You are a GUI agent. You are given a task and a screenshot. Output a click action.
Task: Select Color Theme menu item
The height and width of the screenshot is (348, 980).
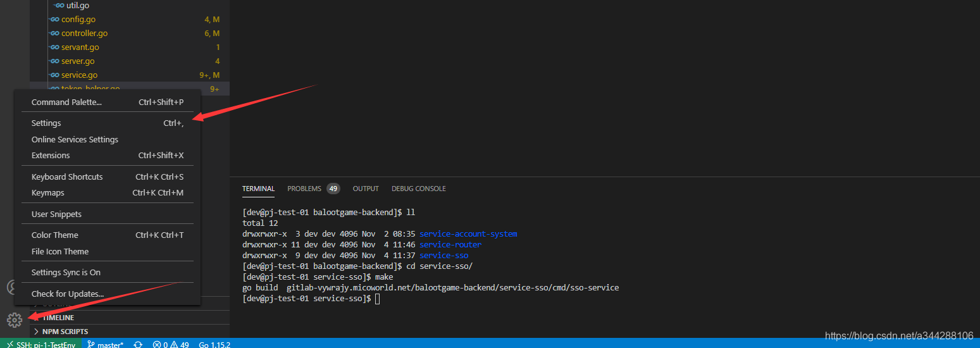pos(108,235)
